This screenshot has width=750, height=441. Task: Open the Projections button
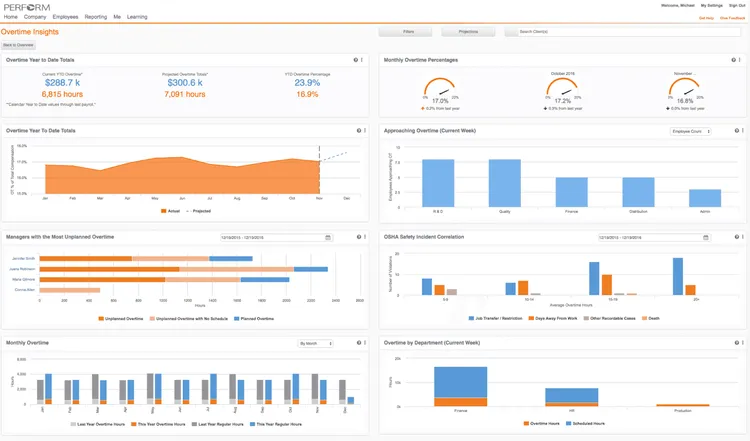click(467, 32)
